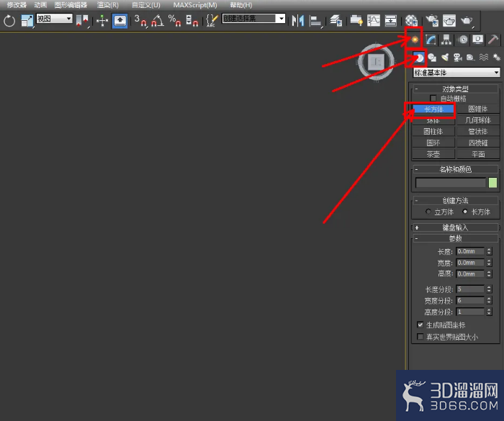Click the 管状体 object button

[x=478, y=132]
